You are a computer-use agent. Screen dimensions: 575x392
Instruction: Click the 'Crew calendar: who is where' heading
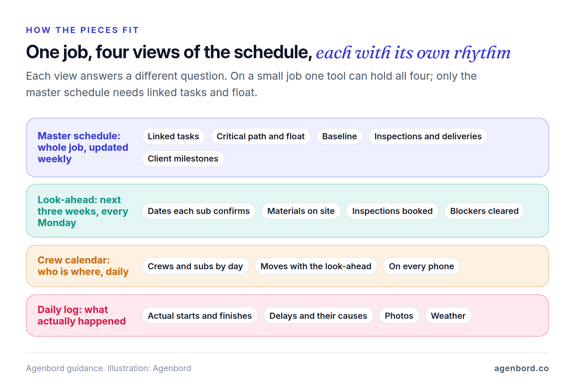pos(83,266)
